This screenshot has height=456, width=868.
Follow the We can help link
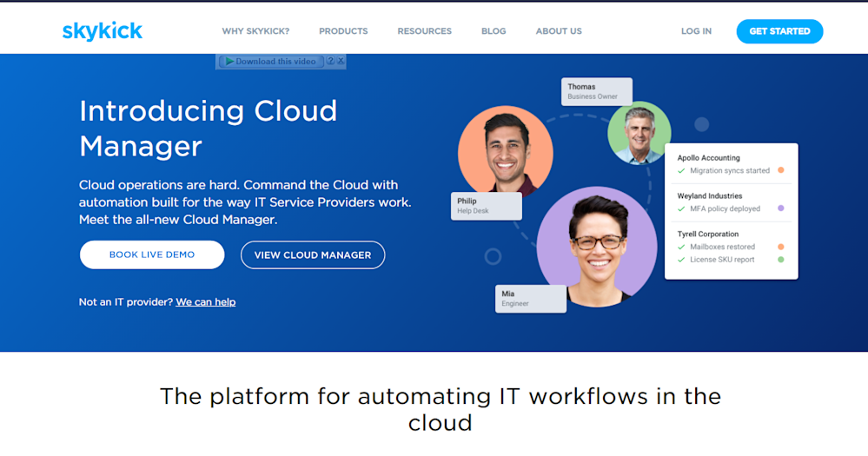(x=206, y=302)
